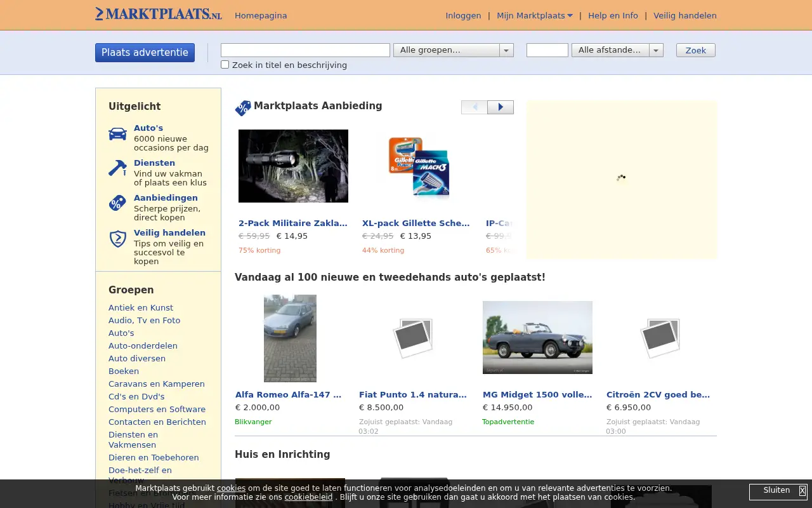This screenshot has height=508, width=812.
Task: Open Fiat Punto placeholder image
Action: (x=414, y=338)
